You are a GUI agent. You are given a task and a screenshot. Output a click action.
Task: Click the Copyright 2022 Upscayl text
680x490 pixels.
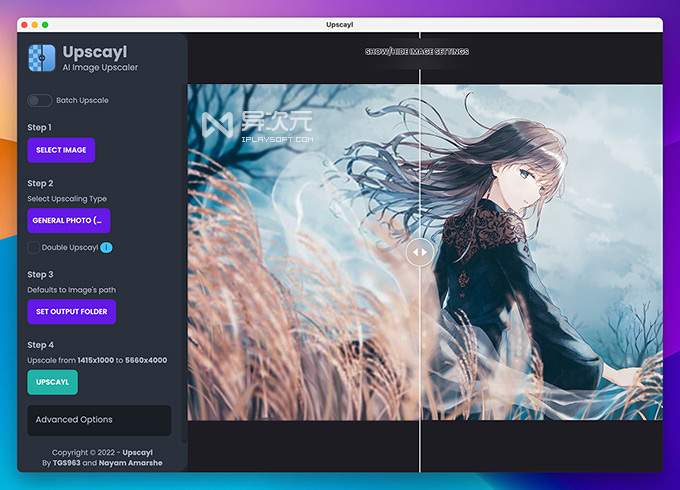tap(102, 453)
